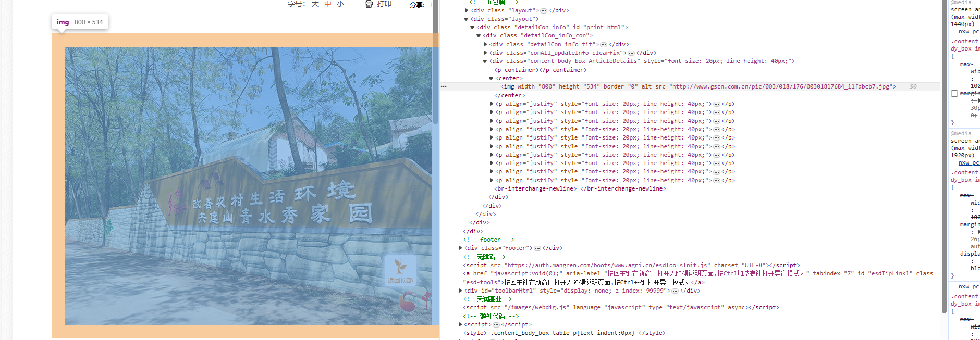The image size is (980, 340).
Task: Collapse the content_body_box ArticleDetails div
Action: point(485,61)
